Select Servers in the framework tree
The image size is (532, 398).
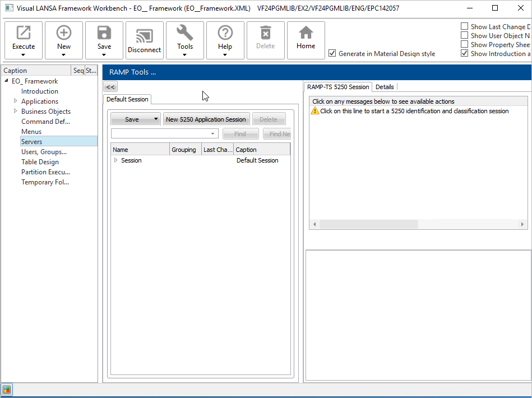click(59, 141)
